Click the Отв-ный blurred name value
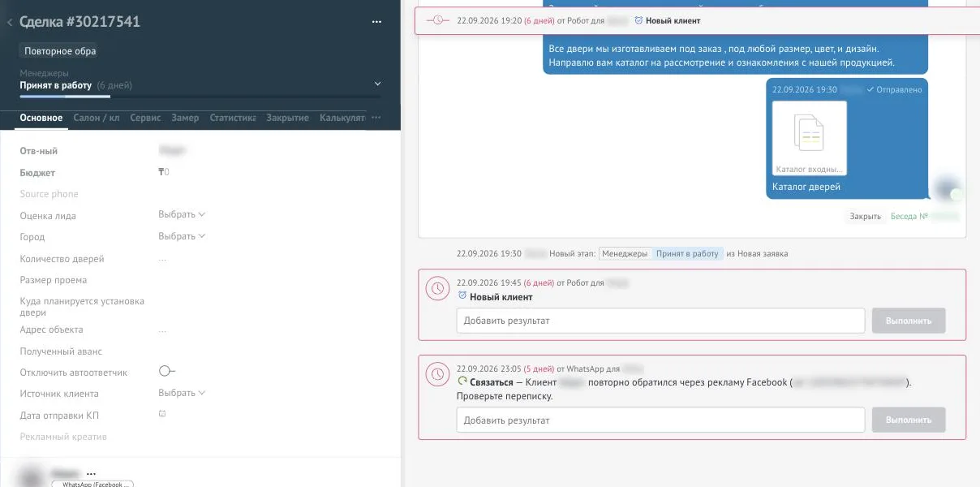Image resolution: width=980 pixels, height=487 pixels. click(x=173, y=151)
